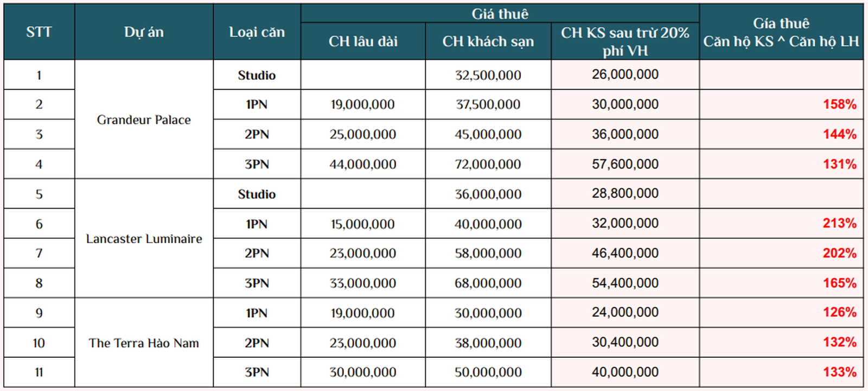Screen dimensions: 868x391
Task: Click the 57,600,000 value cell
Action: point(625,164)
